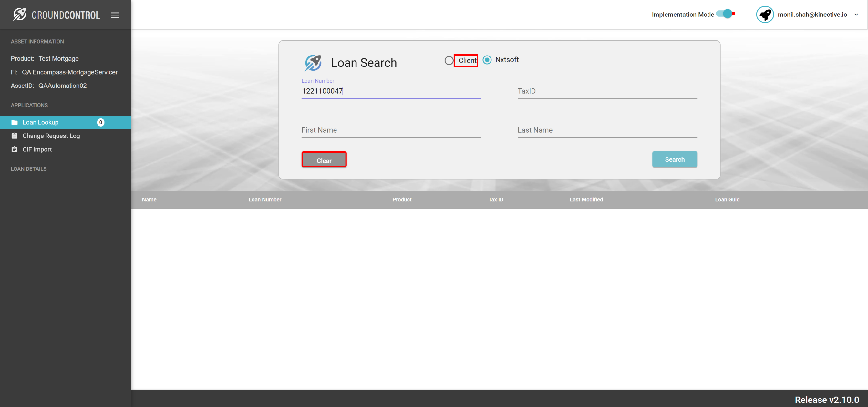Sort results by Last Modified column
Viewport: 868px width, 407px height.
586,199
